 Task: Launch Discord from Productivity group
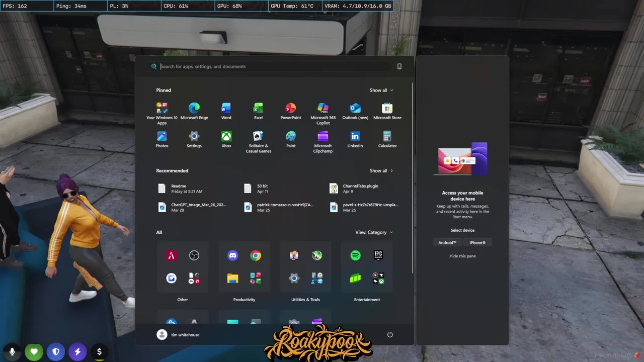[x=232, y=255]
